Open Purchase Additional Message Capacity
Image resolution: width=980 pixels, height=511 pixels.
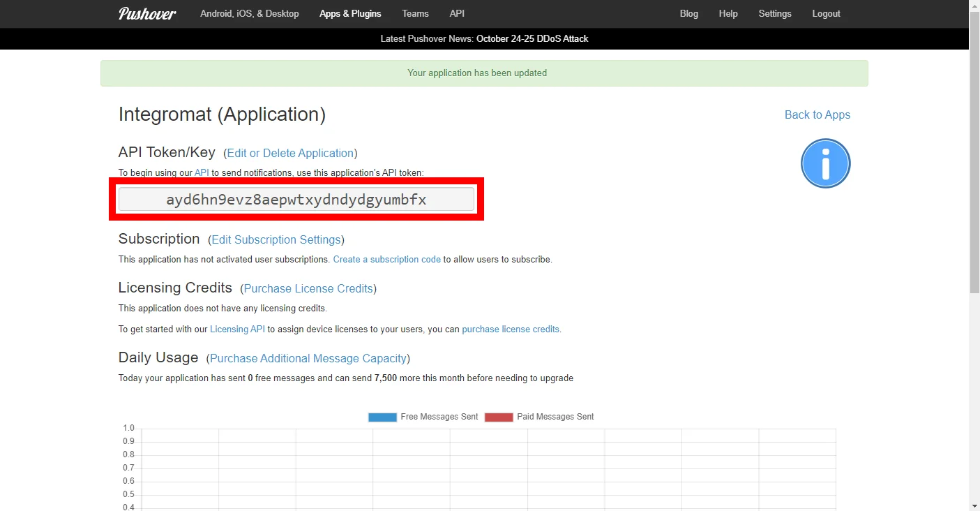[308, 358]
